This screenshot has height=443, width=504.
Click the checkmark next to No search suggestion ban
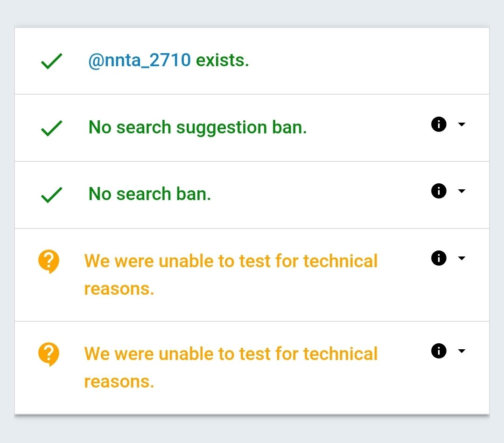click(x=52, y=128)
